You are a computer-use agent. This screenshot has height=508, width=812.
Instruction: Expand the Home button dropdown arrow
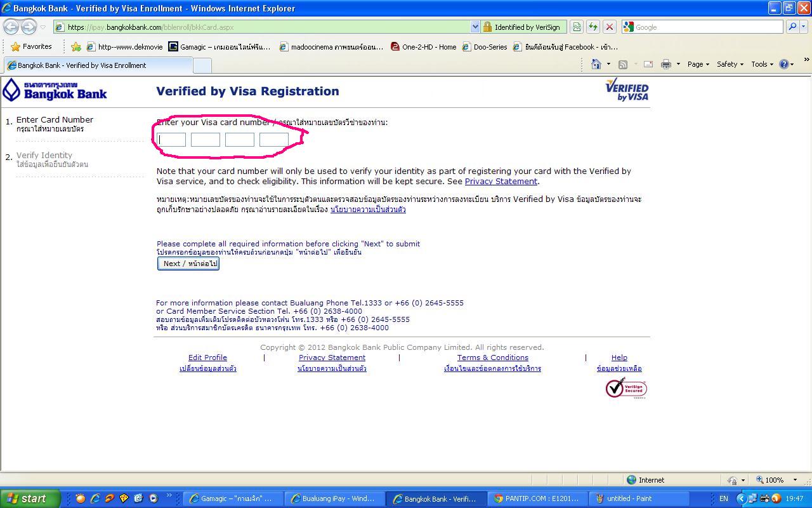click(608, 64)
